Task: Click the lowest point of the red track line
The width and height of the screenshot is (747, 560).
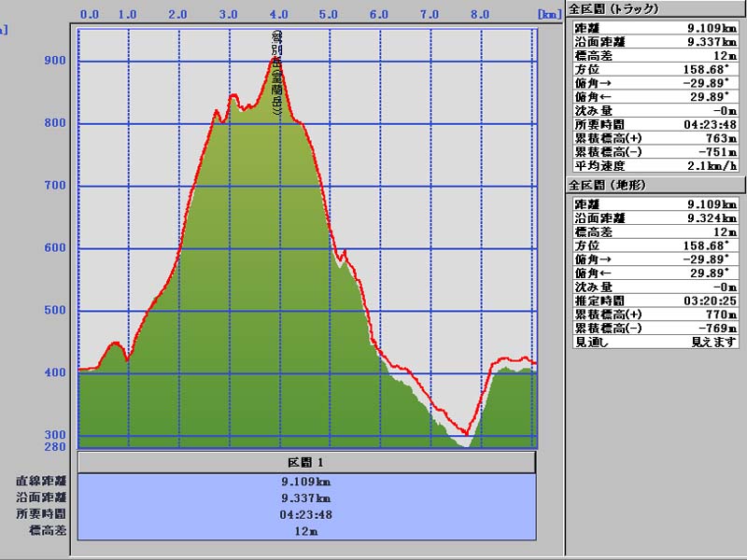Action: pyautogui.click(x=465, y=434)
